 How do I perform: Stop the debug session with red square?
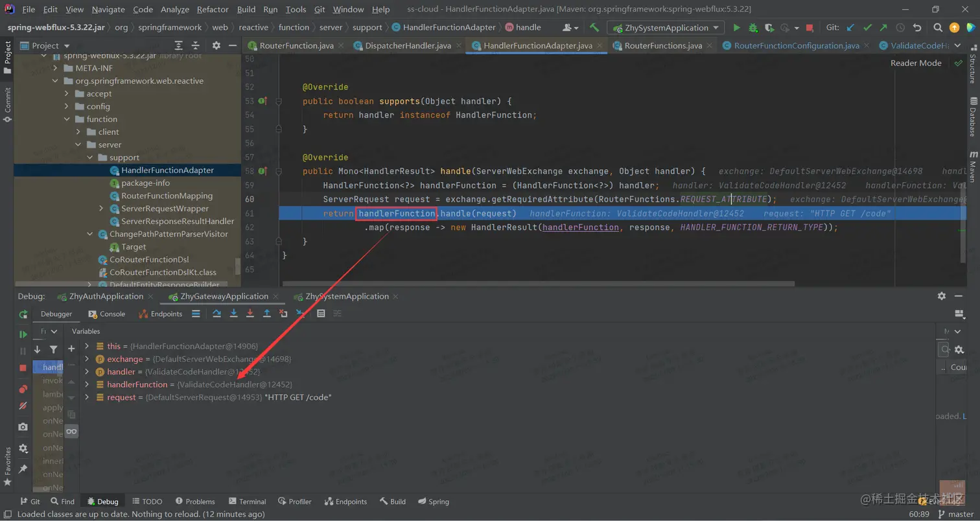coord(23,367)
